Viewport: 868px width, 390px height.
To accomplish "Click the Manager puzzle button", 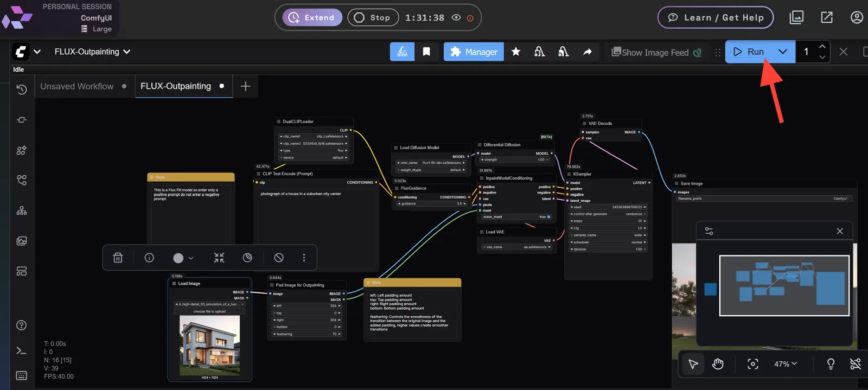I will (474, 52).
